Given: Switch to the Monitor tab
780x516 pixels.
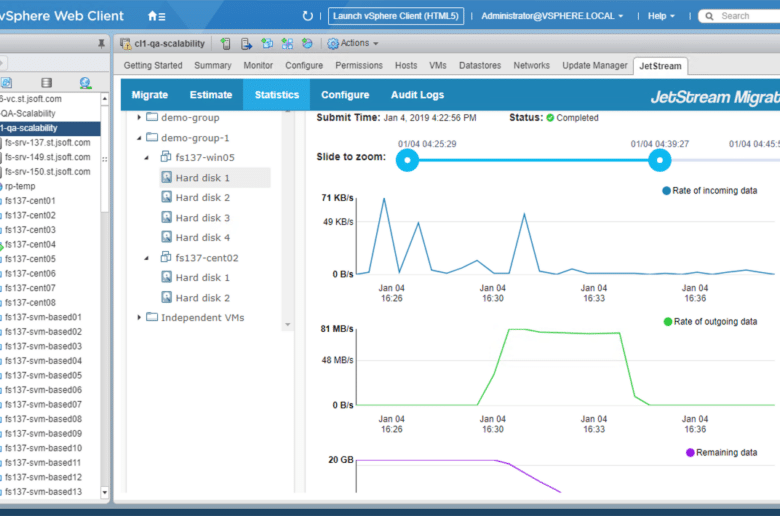Looking at the screenshot, I should [258, 65].
